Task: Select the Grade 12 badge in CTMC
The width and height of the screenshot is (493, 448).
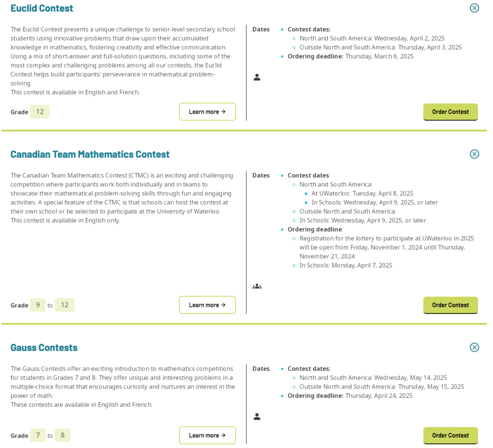Action: pyautogui.click(x=64, y=305)
